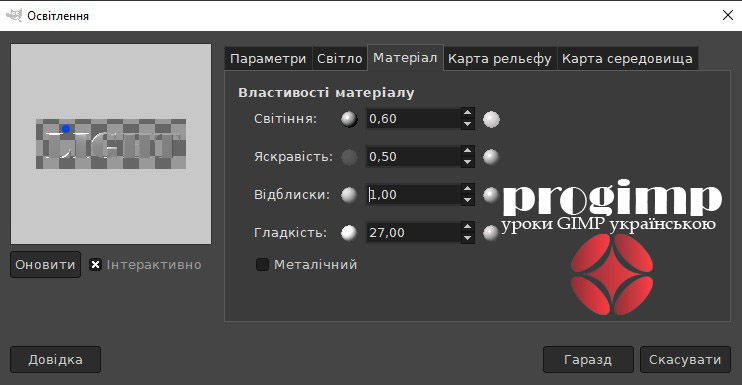The image size is (742, 385).
Task: Click the GIMP Wilber icon in title bar
Action: (x=14, y=16)
